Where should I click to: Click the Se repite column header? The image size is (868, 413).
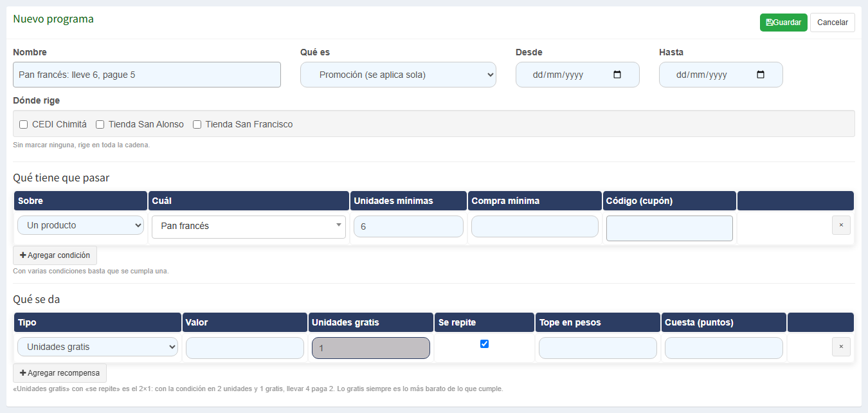tap(485, 322)
